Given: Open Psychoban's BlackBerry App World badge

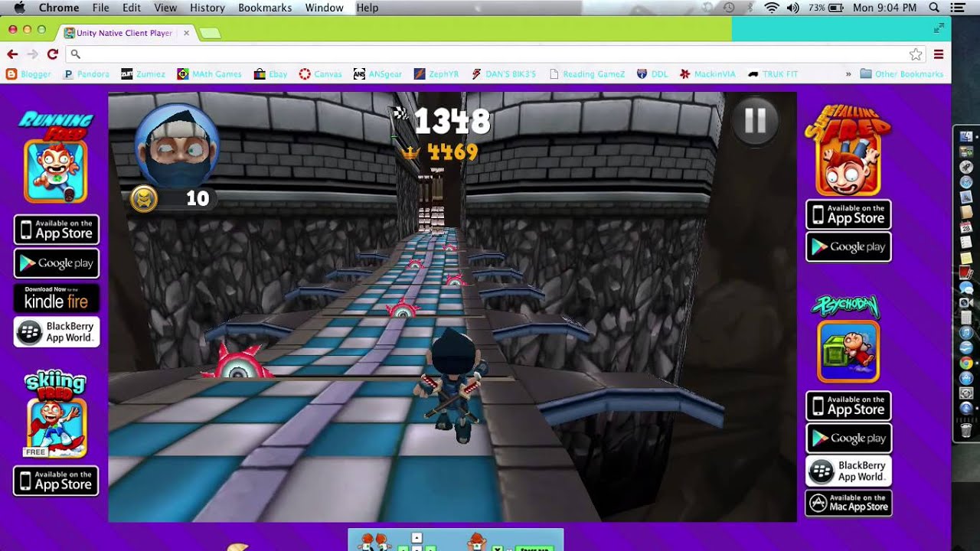Looking at the screenshot, I should tap(848, 471).
